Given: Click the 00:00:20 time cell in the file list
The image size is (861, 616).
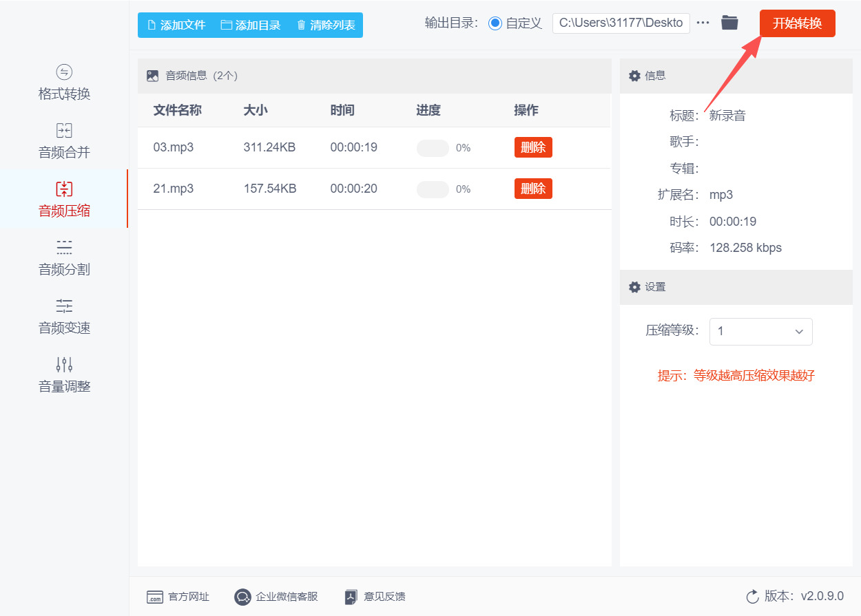Looking at the screenshot, I should 354,189.
